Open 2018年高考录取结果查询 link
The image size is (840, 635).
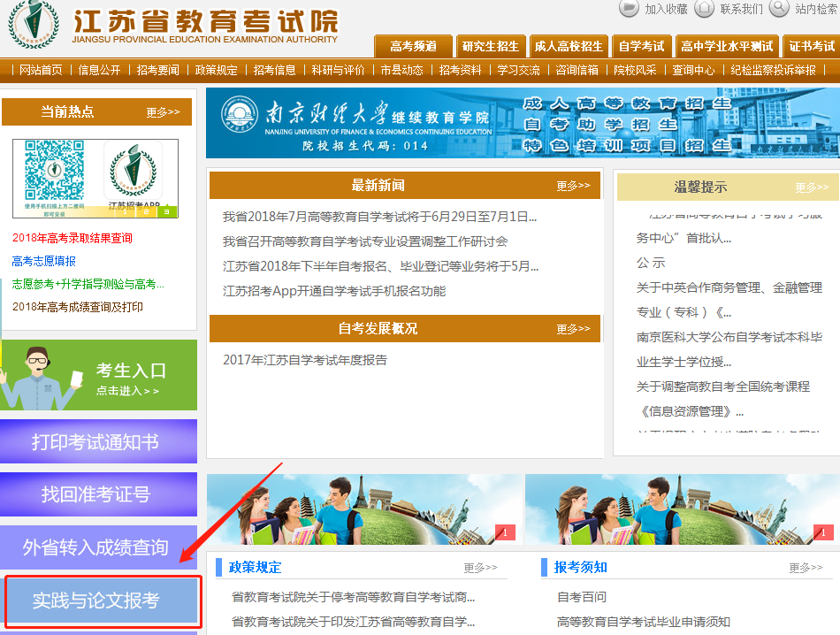[73, 238]
